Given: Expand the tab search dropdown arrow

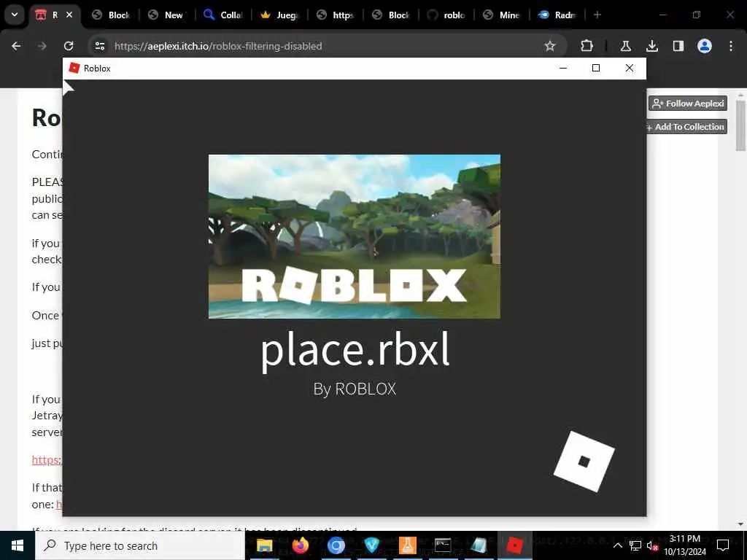Looking at the screenshot, I should (15, 15).
